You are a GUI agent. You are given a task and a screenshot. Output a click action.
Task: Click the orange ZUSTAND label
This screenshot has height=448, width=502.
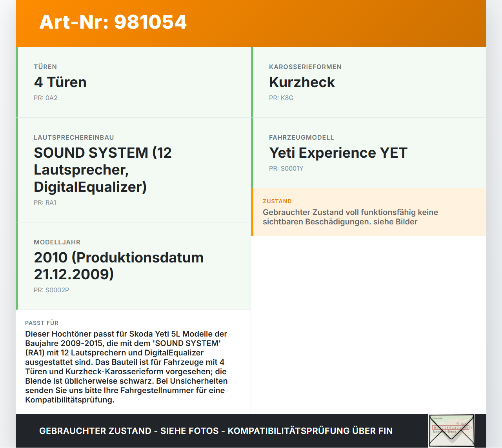(277, 202)
